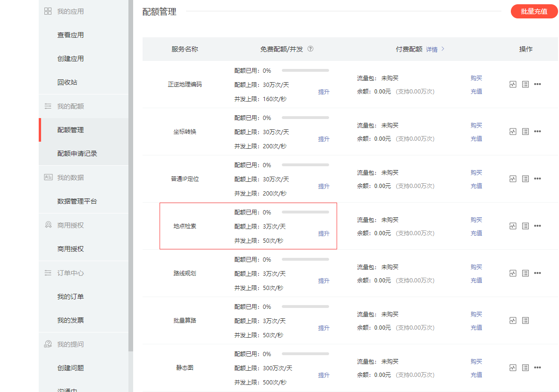The image size is (559, 392).
Task: Click the 我的应用 grid icon
Action: tap(48, 11)
